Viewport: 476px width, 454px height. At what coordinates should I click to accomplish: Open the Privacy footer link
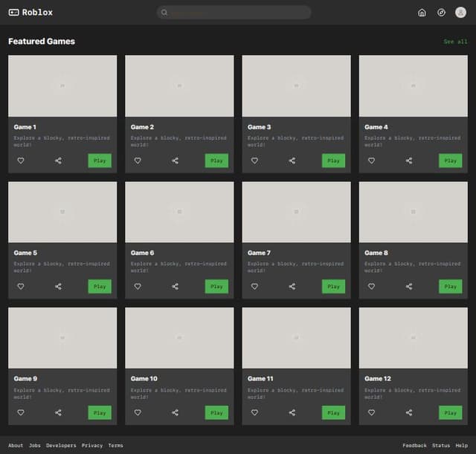92,446
